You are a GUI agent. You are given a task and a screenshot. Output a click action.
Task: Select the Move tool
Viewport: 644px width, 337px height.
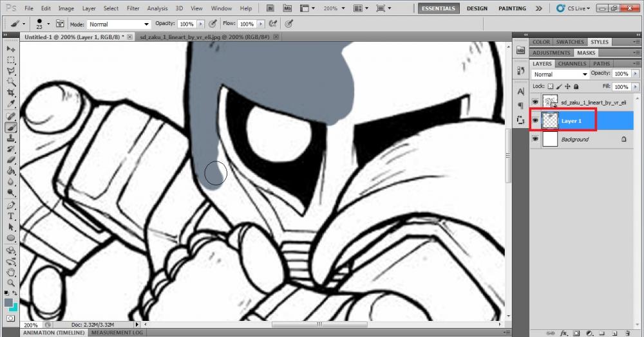pos(11,49)
